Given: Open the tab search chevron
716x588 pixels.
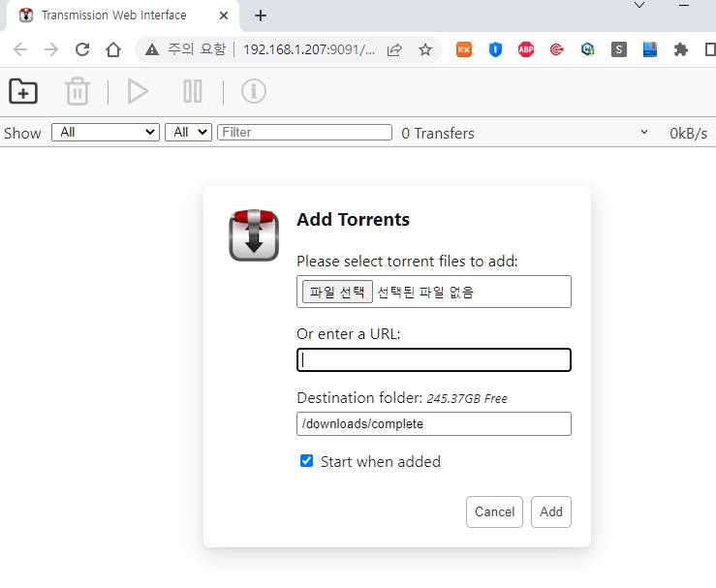Looking at the screenshot, I should 639,5.
